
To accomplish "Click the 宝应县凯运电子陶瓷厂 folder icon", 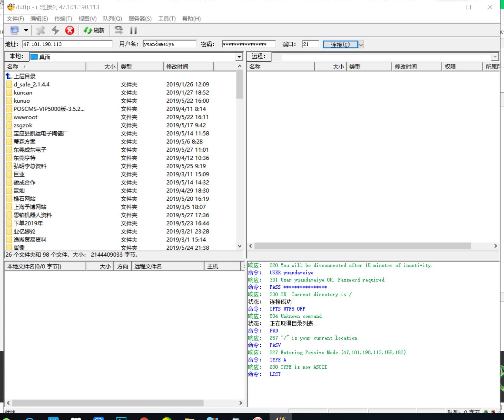I will point(9,133).
